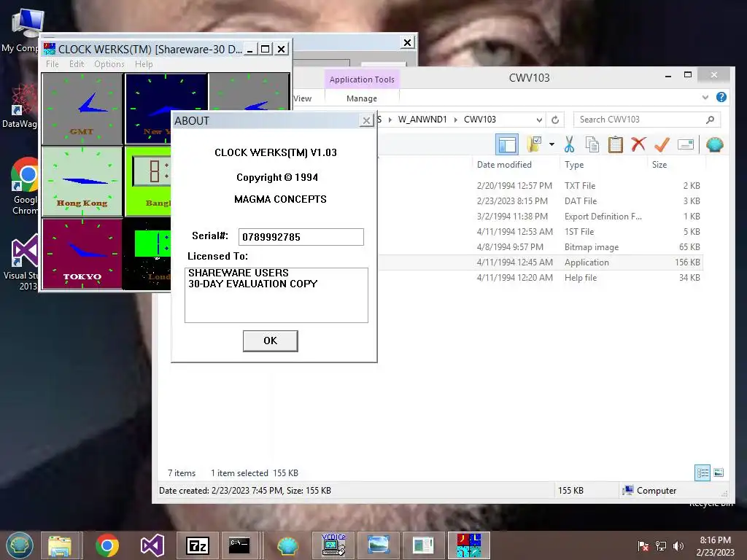Click OK in the ABOUT dialog

tap(270, 341)
